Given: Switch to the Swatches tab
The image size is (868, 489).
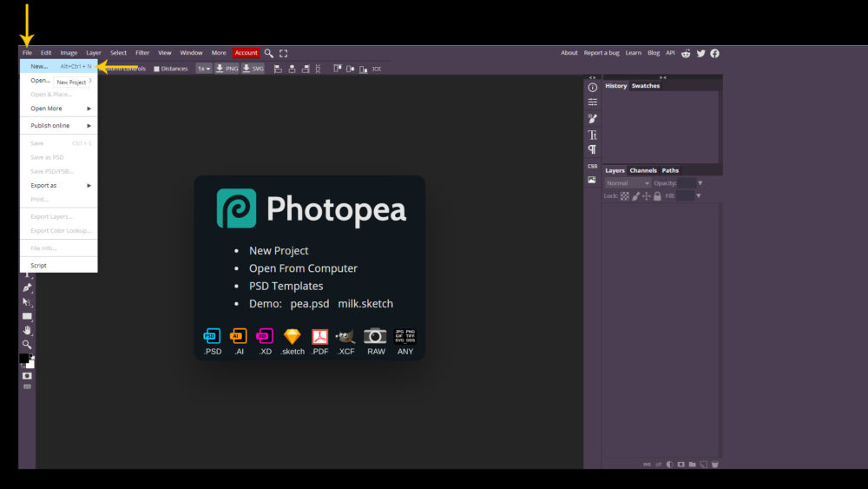Looking at the screenshot, I should 645,86.
